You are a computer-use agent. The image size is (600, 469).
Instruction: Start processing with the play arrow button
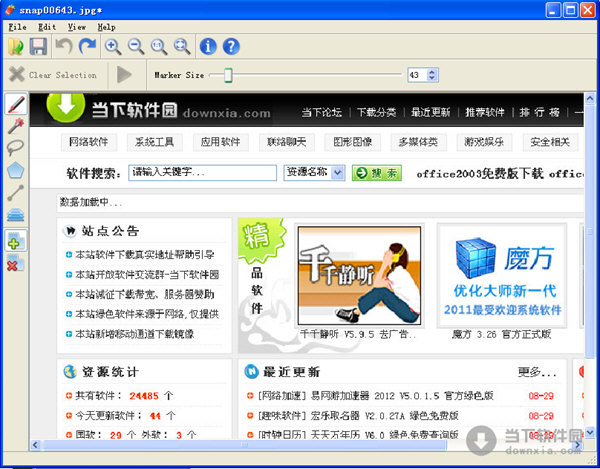[x=124, y=75]
